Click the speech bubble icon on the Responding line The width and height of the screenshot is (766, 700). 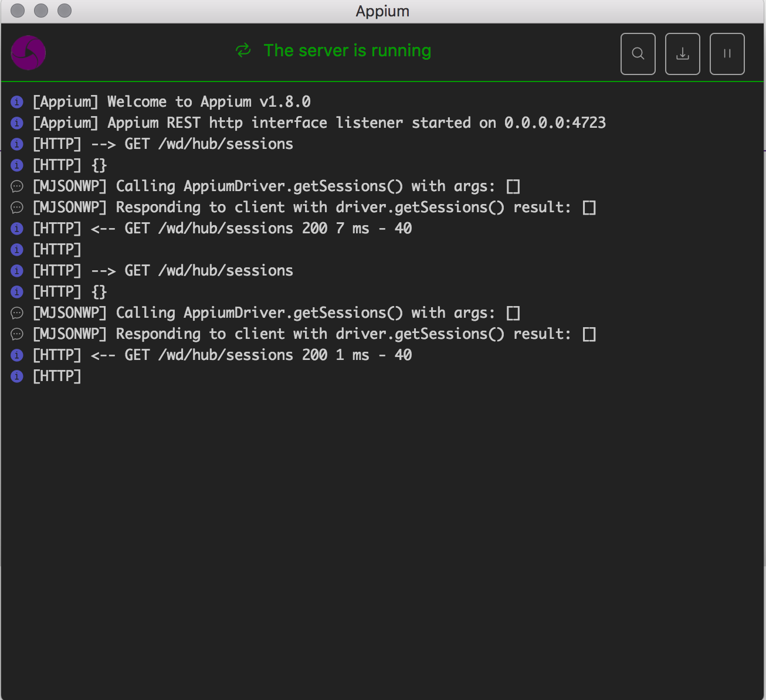click(16, 207)
